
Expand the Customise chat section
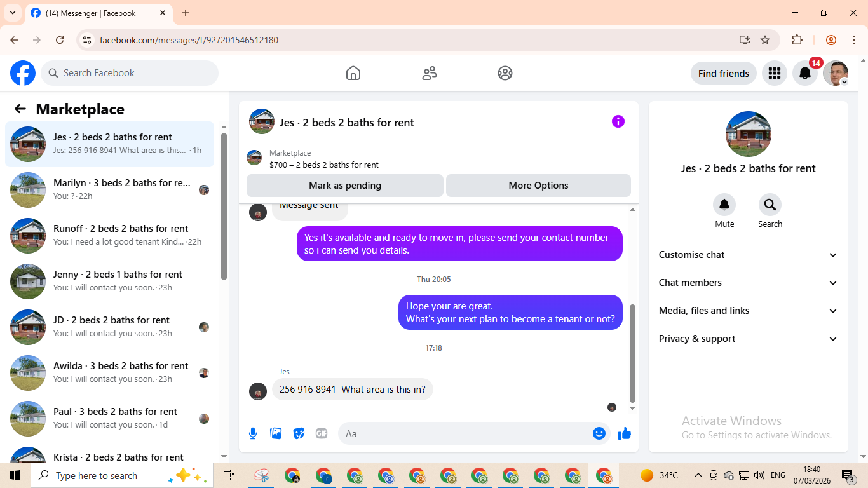tap(749, 255)
